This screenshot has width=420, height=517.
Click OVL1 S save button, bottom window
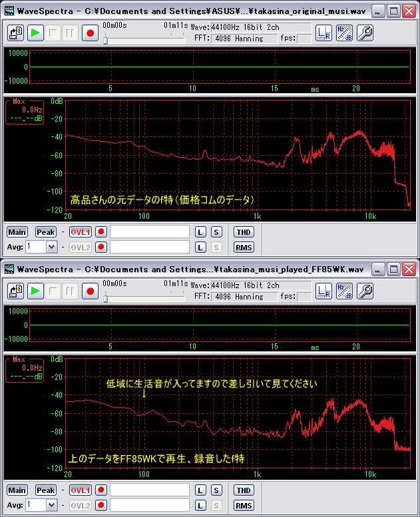216,490
